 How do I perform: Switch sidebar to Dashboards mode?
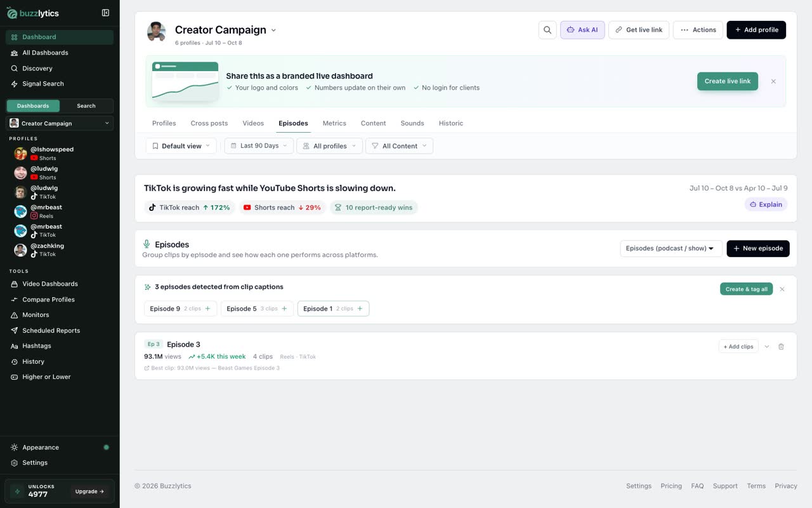33,106
